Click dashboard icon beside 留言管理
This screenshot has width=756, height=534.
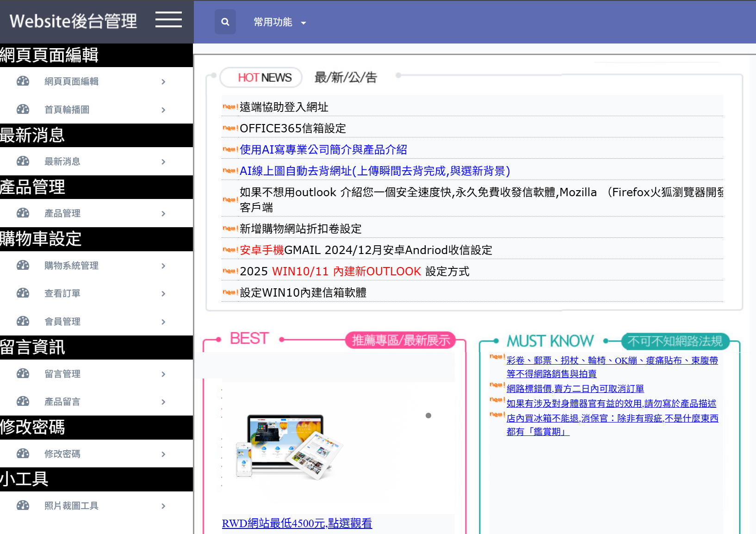23,374
